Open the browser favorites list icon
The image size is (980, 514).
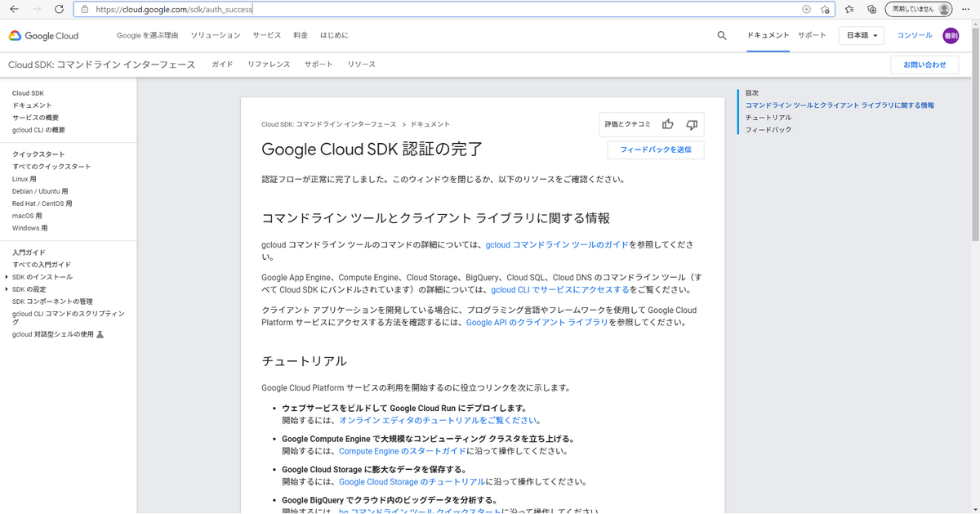click(x=849, y=9)
